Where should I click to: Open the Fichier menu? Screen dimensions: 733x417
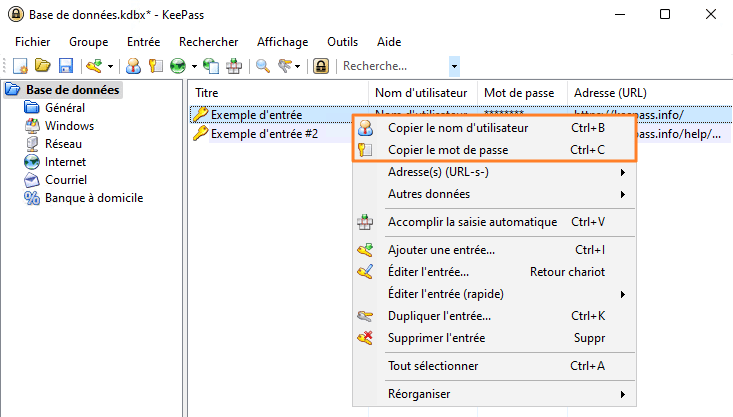[x=33, y=42]
